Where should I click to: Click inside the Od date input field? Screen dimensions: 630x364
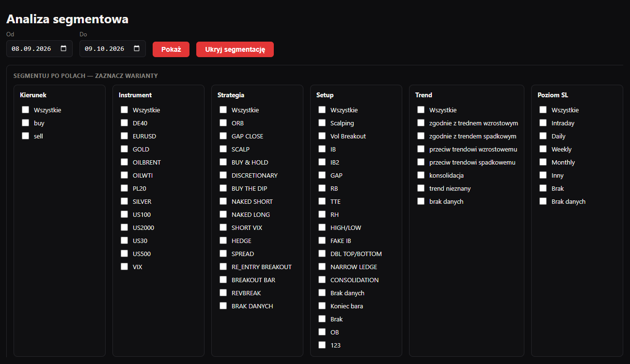click(x=39, y=49)
